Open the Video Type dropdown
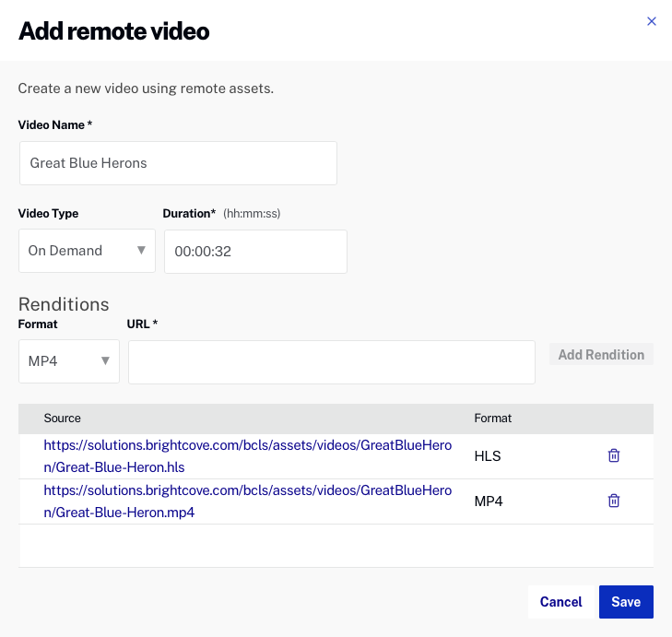The height and width of the screenshot is (637, 672). [87, 251]
